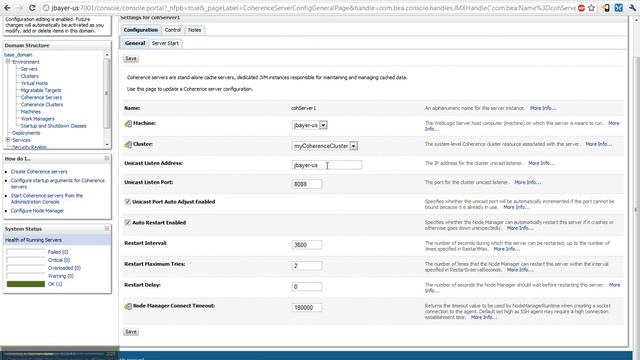Click the browser back arrow

tap(7, 8)
